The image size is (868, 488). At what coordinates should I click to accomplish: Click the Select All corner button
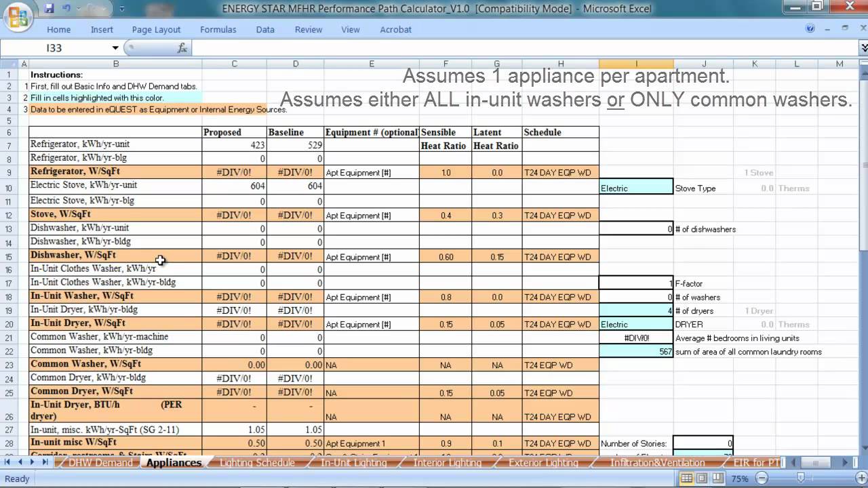click(10, 64)
